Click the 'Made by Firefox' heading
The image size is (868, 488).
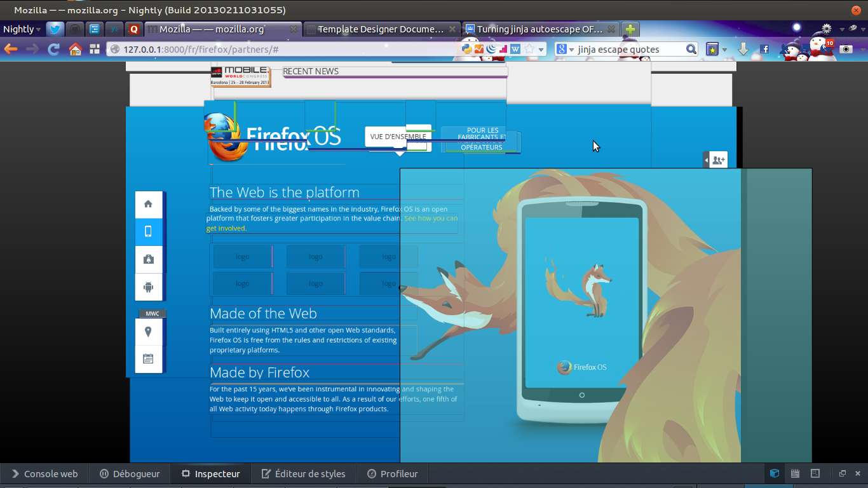(259, 372)
